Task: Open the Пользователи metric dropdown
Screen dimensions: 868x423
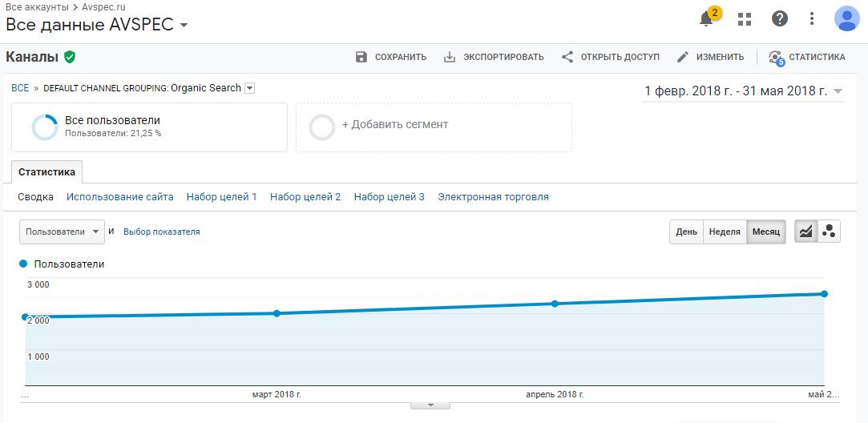Action: 62,232
